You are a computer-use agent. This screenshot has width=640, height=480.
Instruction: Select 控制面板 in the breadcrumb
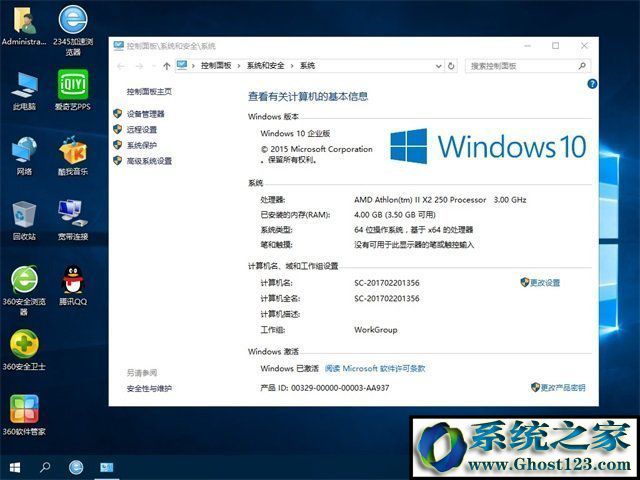click(216, 65)
